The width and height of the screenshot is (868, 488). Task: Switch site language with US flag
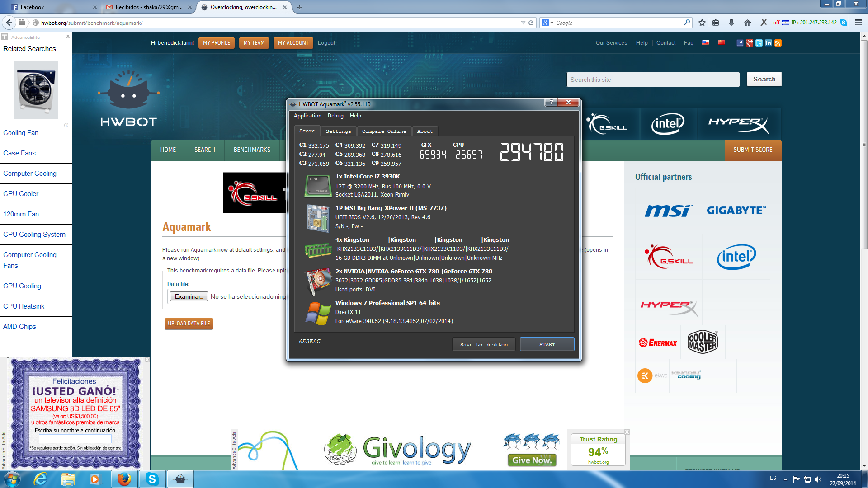click(706, 42)
